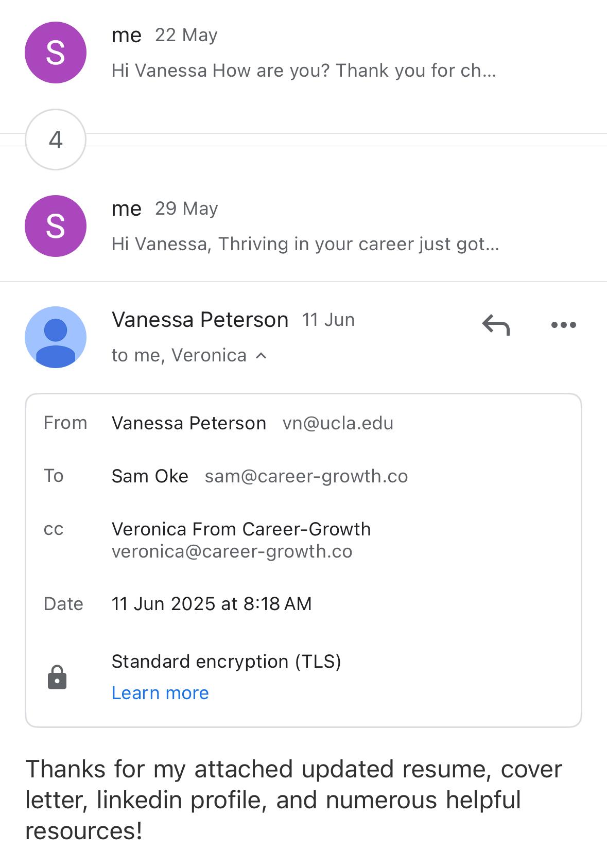Click the reply arrow icon
This screenshot has width=607, height=868.
496,325
